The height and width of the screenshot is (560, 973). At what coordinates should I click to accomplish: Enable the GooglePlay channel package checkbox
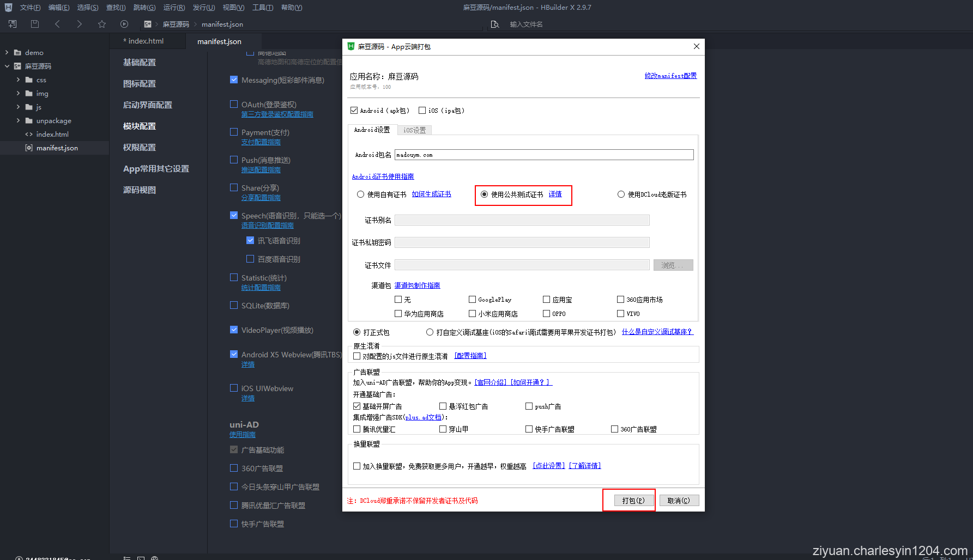tap(472, 299)
